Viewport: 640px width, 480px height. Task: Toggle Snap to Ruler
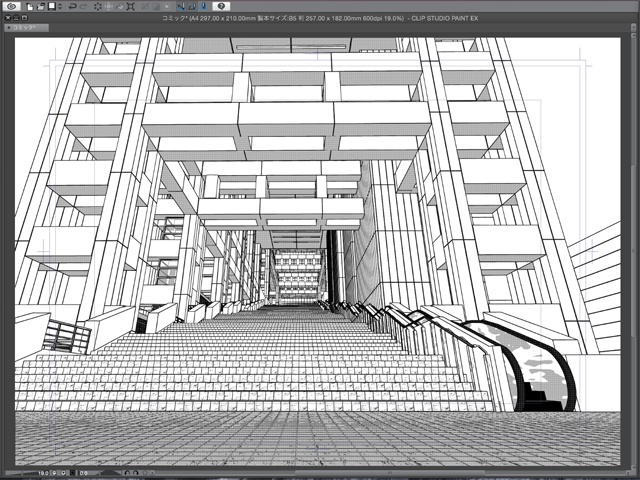tap(181, 7)
